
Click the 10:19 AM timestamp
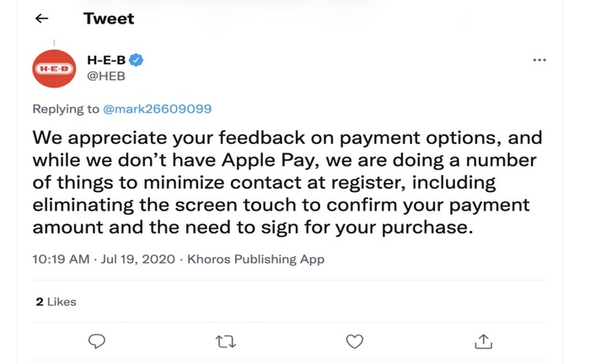coord(61,259)
